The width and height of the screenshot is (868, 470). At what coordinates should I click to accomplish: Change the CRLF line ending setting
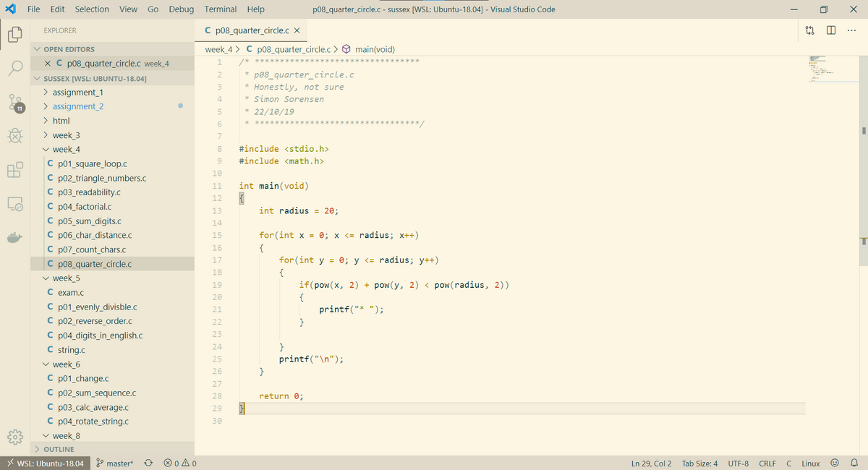click(767, 463)
